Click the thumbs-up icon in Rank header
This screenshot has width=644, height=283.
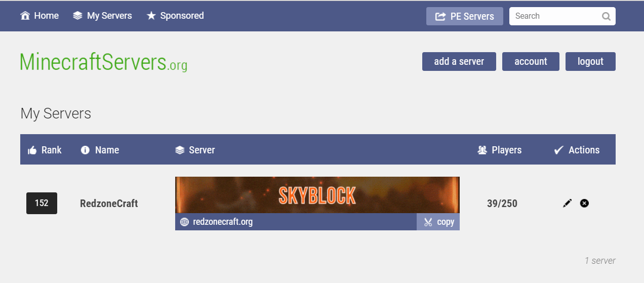pyautogui.click(x=32, y=150)
